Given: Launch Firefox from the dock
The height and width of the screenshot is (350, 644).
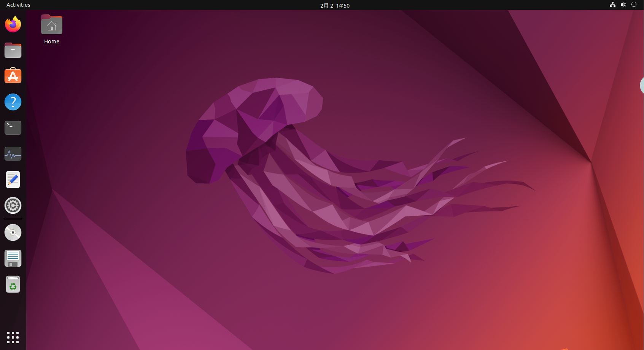Looking at the screenshot, I should click(13, 24).
